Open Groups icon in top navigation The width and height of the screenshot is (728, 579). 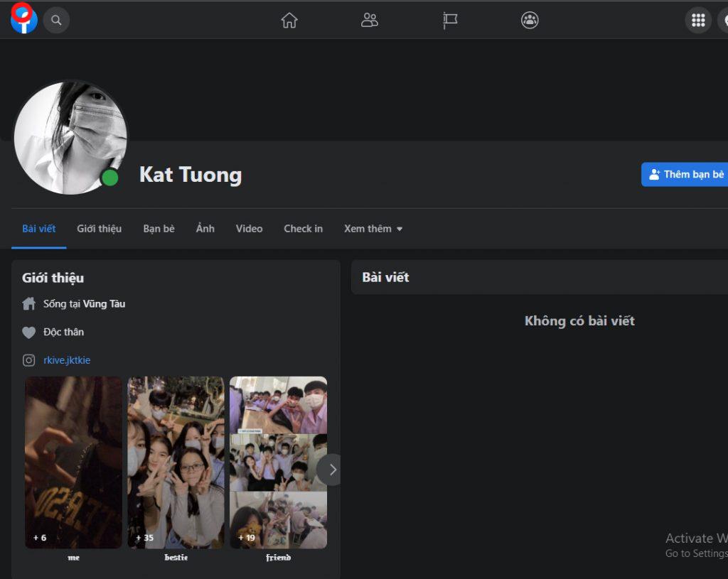pos(530,20)
